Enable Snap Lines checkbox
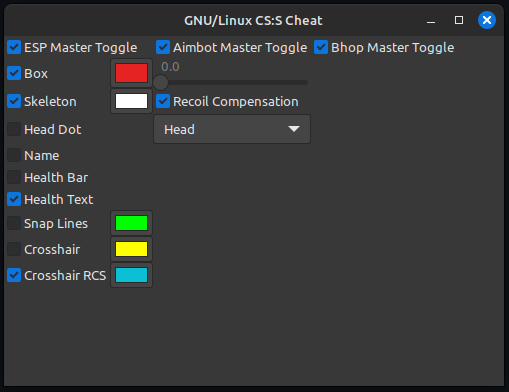The image size is (509, 392). pos(14,223)
